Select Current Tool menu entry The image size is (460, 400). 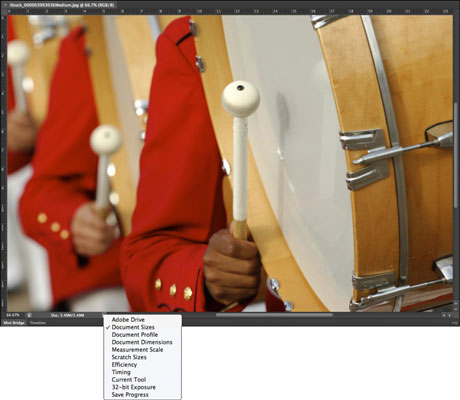coord(143,380)
